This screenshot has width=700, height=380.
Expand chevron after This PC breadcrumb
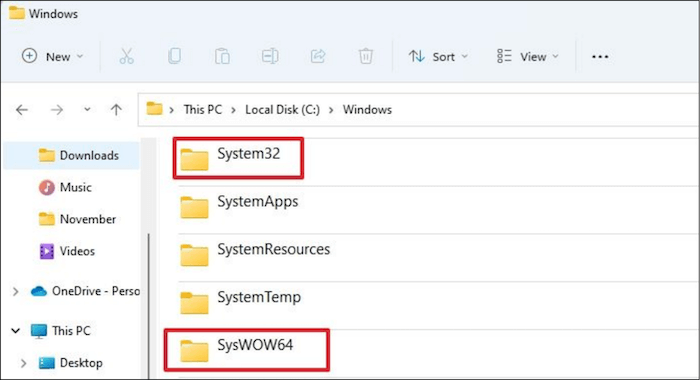(233, 110)
